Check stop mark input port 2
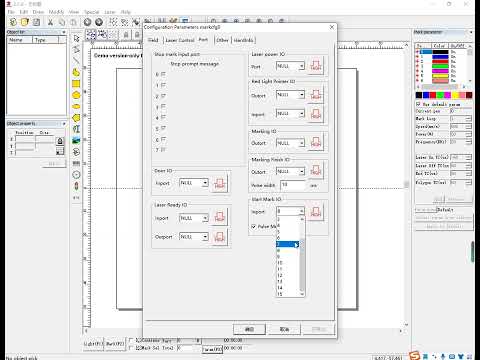 click(x=163, y=96)
